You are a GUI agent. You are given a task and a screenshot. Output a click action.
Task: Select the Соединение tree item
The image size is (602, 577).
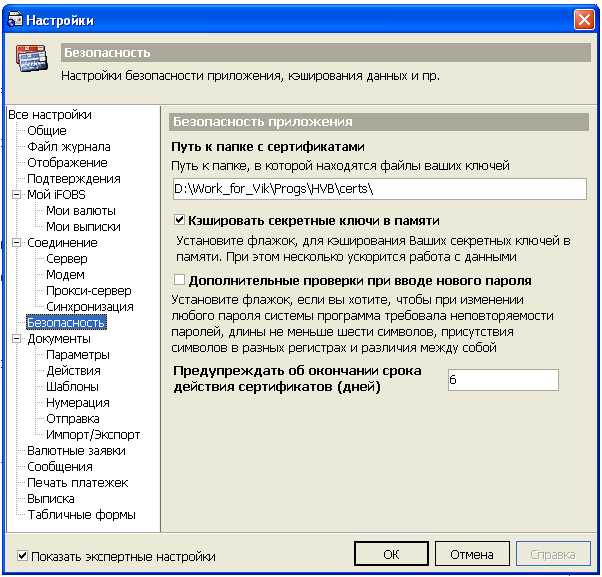[62, 243]
